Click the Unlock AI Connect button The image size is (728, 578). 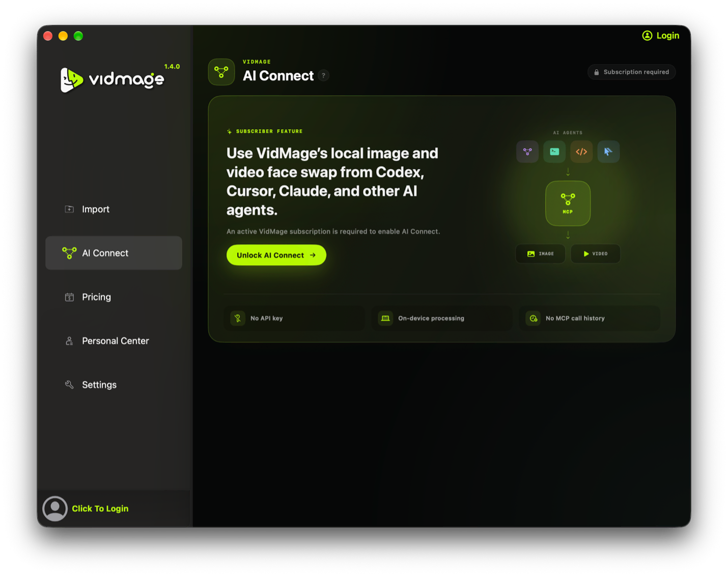pos(276,255)
